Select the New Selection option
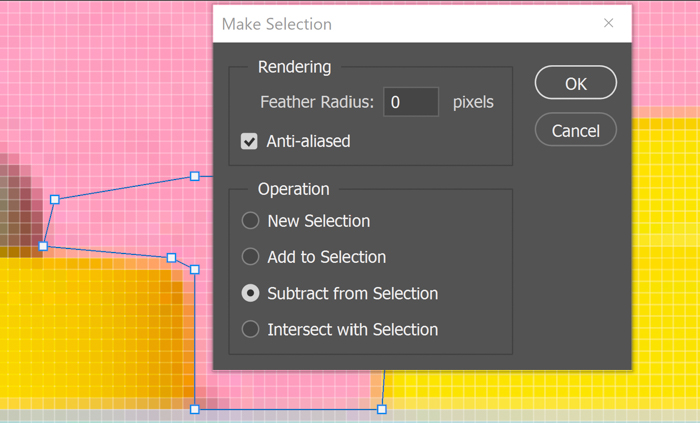This screenshot has height=423, width=700. click(x=250, y=221)
